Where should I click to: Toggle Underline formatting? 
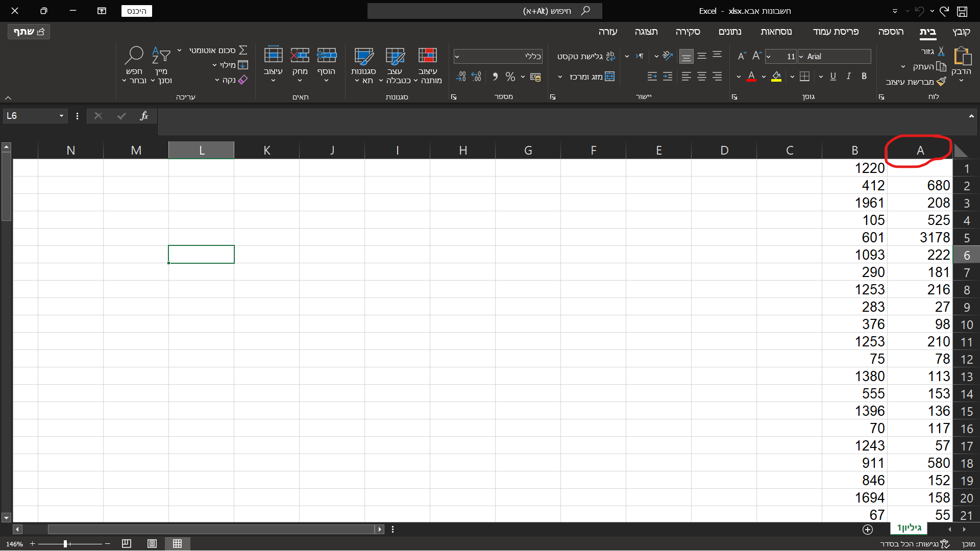pos(833,77)
